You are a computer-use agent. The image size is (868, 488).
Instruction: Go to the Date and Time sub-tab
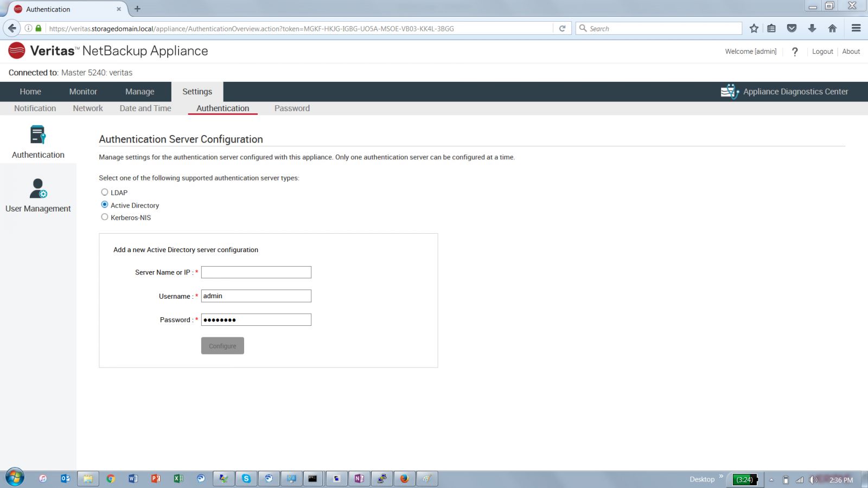pyautogui.click(x=145, y=108)
